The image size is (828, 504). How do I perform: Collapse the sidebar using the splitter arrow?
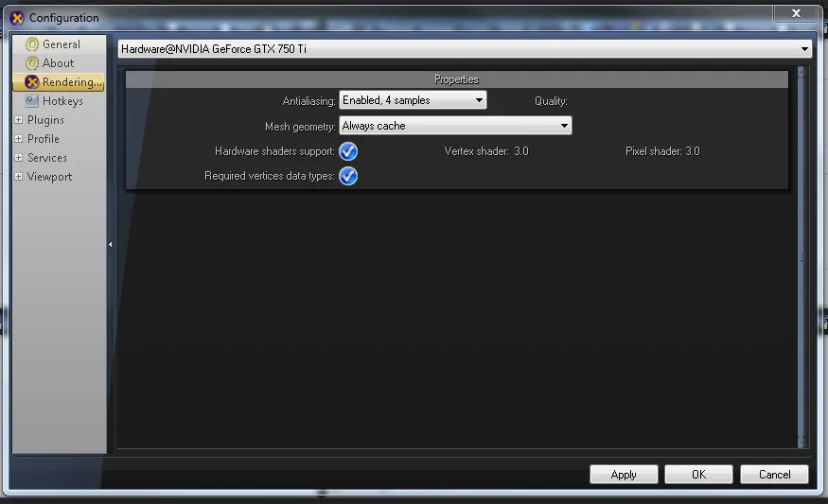110,244
